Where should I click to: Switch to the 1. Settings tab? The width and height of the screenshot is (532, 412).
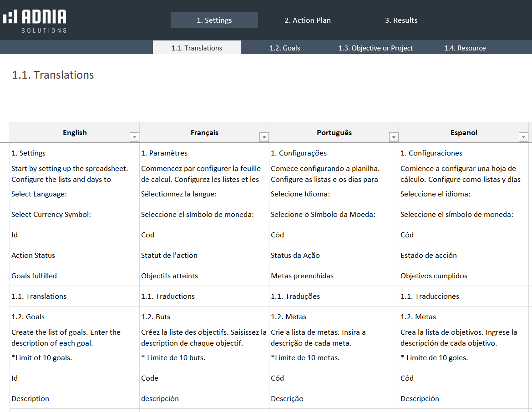pyautogui.click(x=214, y=20)
